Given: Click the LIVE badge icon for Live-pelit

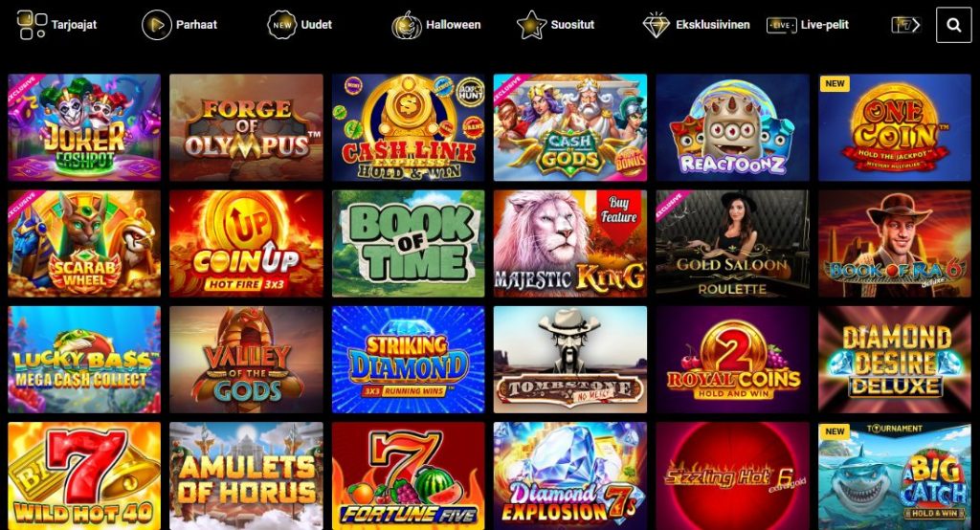Looking at the screenshot, I should click(781, 25).
